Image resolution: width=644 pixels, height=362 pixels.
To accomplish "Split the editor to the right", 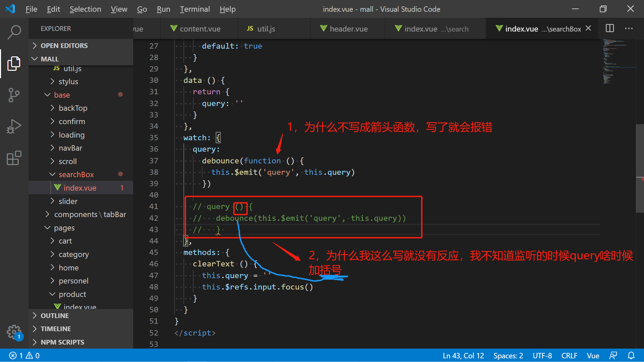I will (x=610, y=29).
